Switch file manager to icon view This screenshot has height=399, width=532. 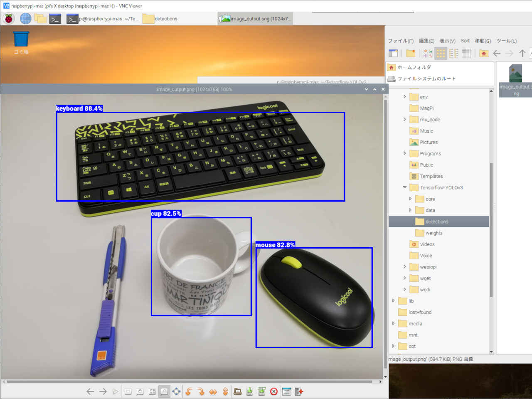441,53
